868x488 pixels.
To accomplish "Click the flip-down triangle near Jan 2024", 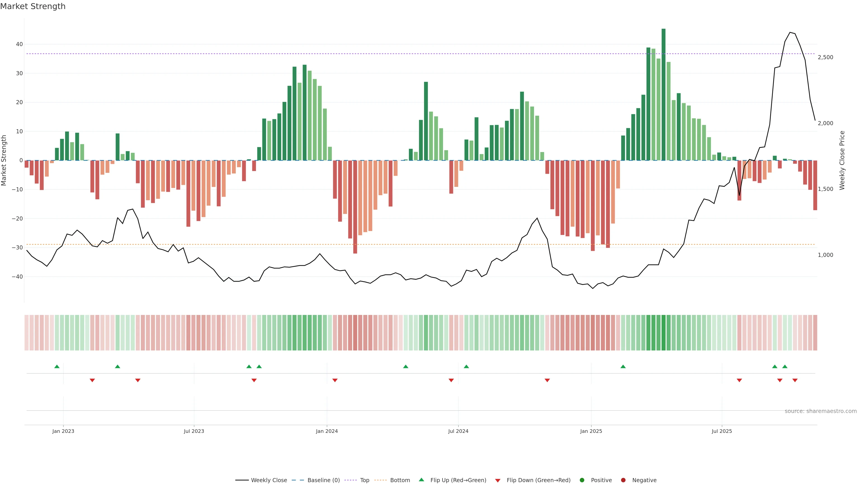I will pos(335,380).
